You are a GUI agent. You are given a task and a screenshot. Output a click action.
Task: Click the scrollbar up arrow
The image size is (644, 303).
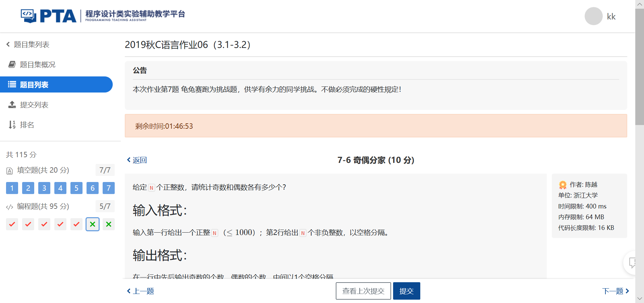pyautogui.click(x=640, y=4)
